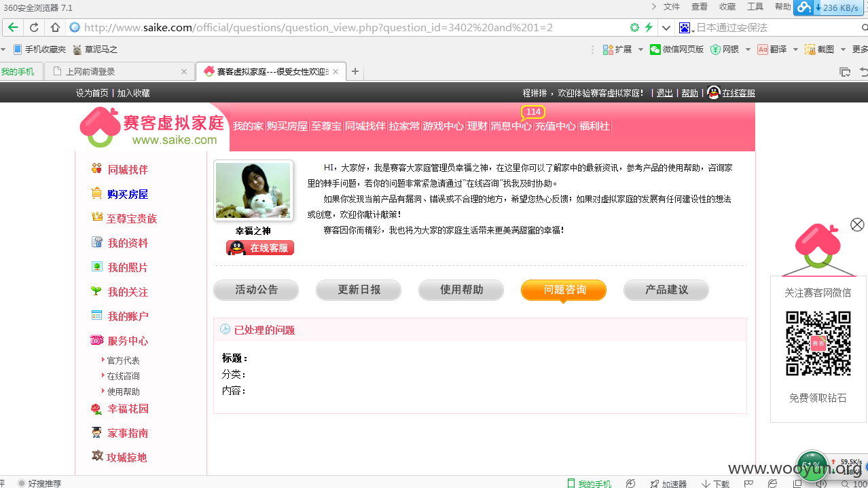Close the 赛客虚拟家庭 tab

pos(336,71)
